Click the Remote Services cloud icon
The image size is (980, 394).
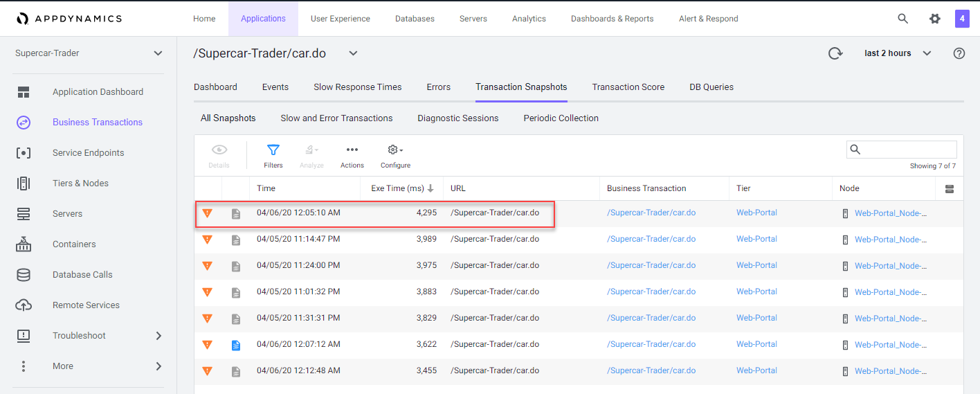(24, 305)
